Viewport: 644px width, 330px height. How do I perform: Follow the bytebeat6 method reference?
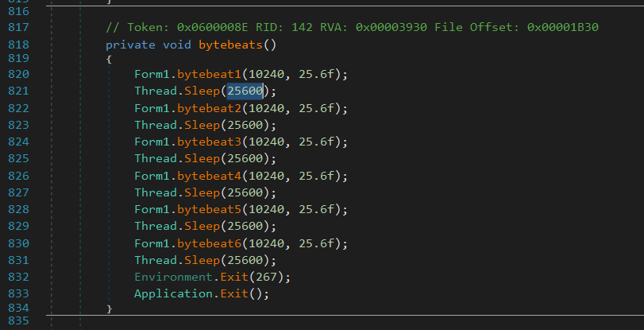(x=210, y=244)
